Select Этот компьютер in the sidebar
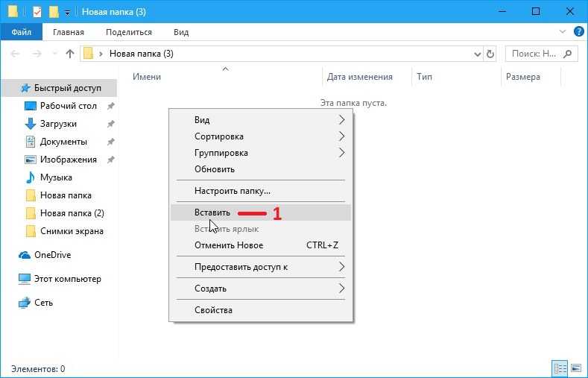Viewport: 588px width, 378px height. coord(68,279)
